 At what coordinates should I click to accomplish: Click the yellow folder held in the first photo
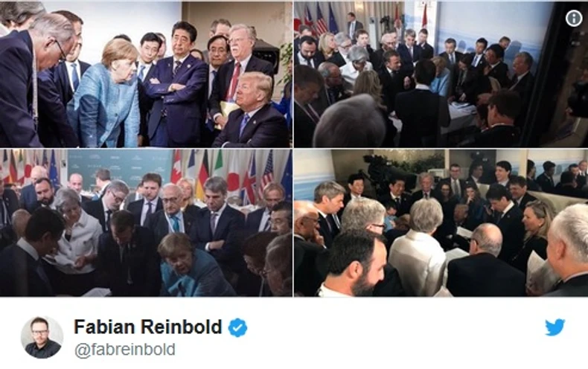click(x=229, y=112)
